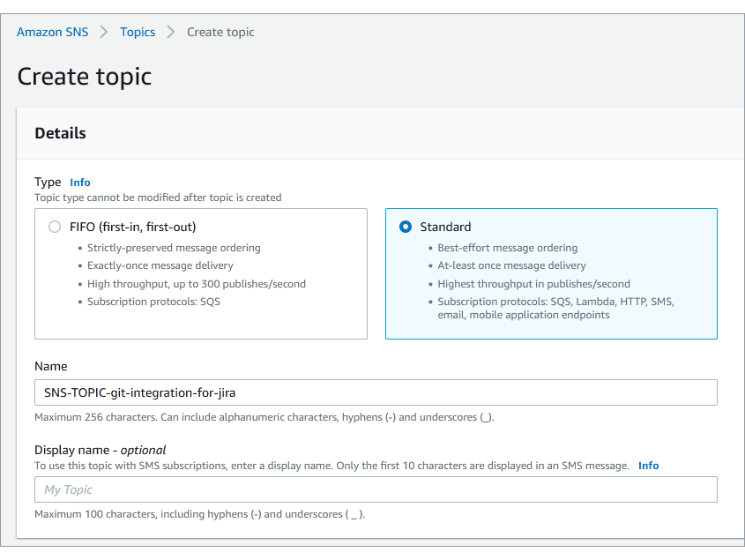Viewport: 745px width, 560px height.
Task: Click the Display name input with My Topic placeholder
Action: [376, 489]
